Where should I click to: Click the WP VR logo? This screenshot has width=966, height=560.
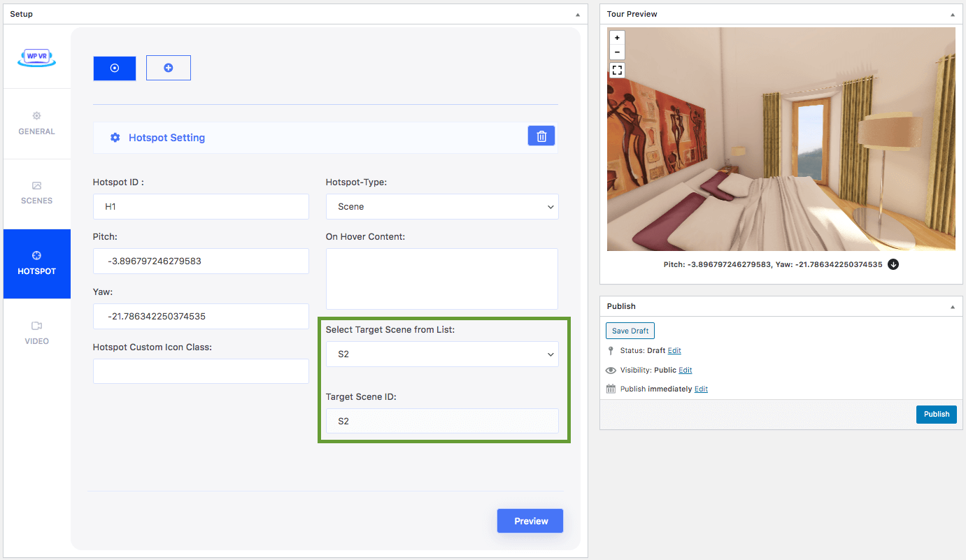(x=36, y=58)
